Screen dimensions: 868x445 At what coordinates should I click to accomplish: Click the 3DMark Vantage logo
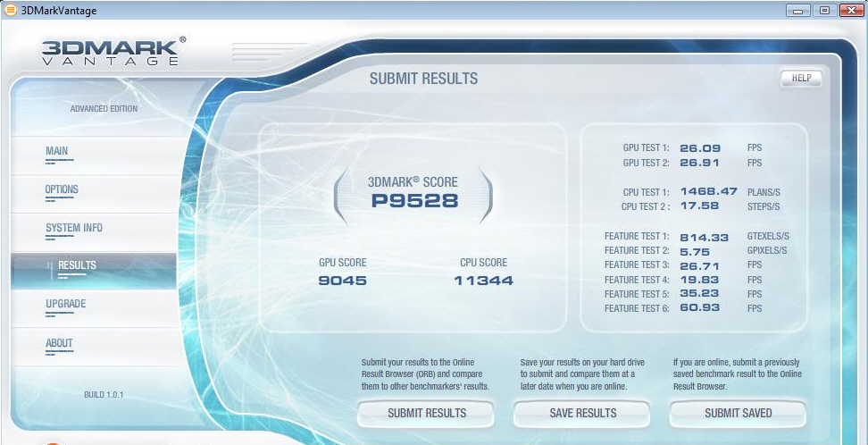[113, 52]
